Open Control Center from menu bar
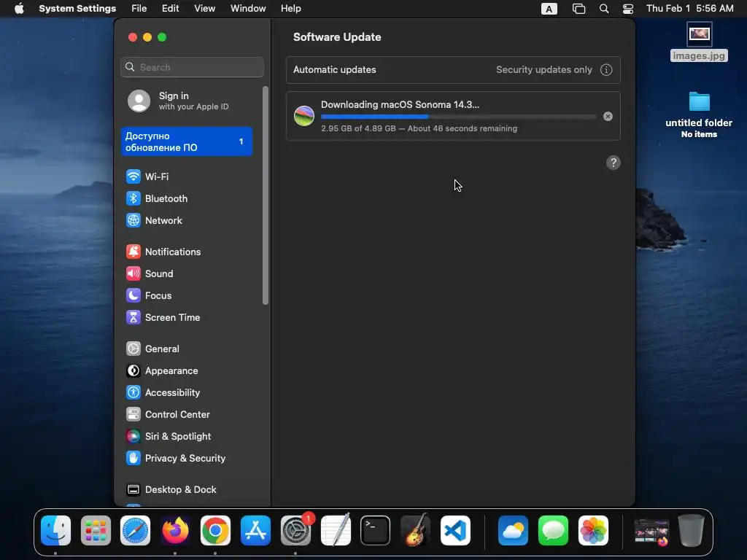 tap(628, 9)
